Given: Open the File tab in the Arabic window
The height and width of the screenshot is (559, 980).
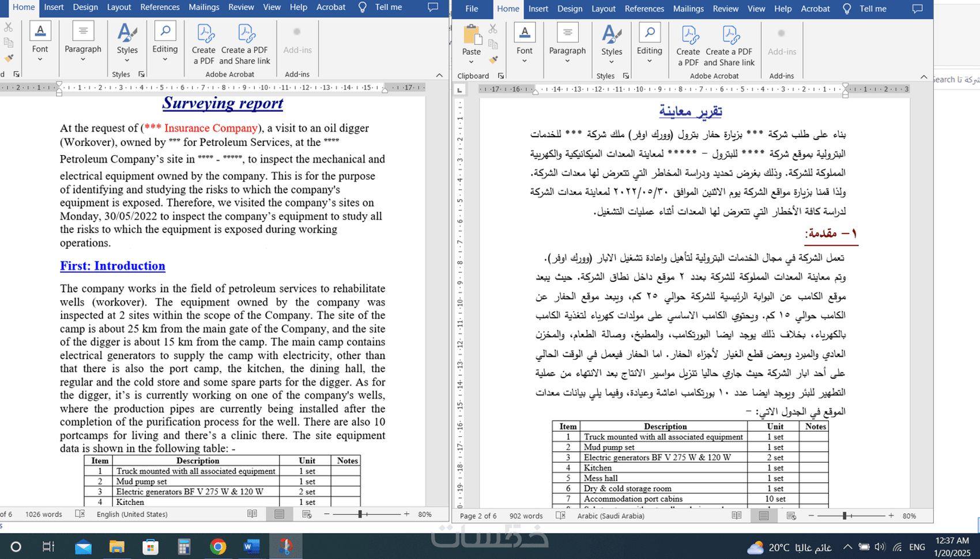Looking at the screenshot, I should 472,9.
